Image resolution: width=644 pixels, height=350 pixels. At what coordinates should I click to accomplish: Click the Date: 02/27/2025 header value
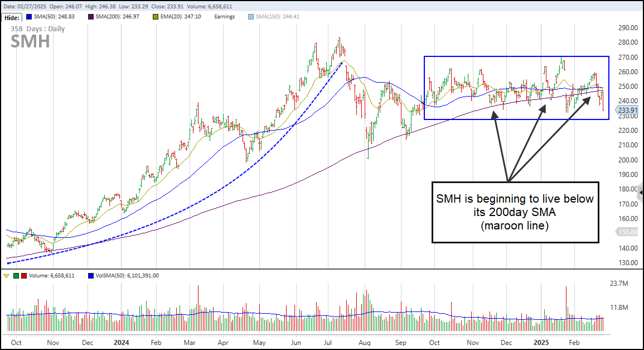(25, 7)
